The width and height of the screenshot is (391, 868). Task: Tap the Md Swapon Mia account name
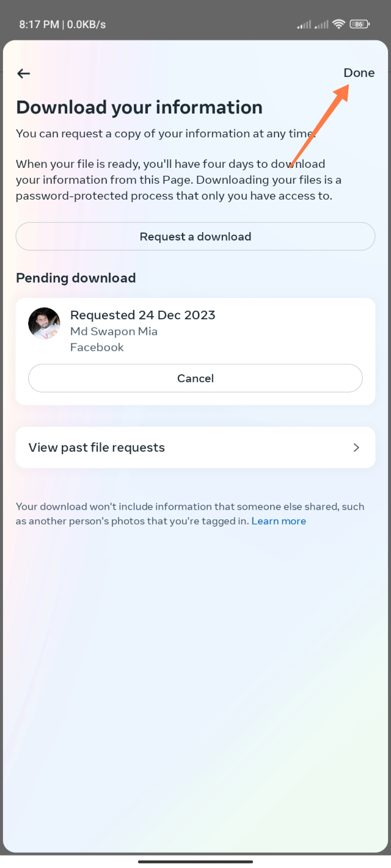click(114, 331)
